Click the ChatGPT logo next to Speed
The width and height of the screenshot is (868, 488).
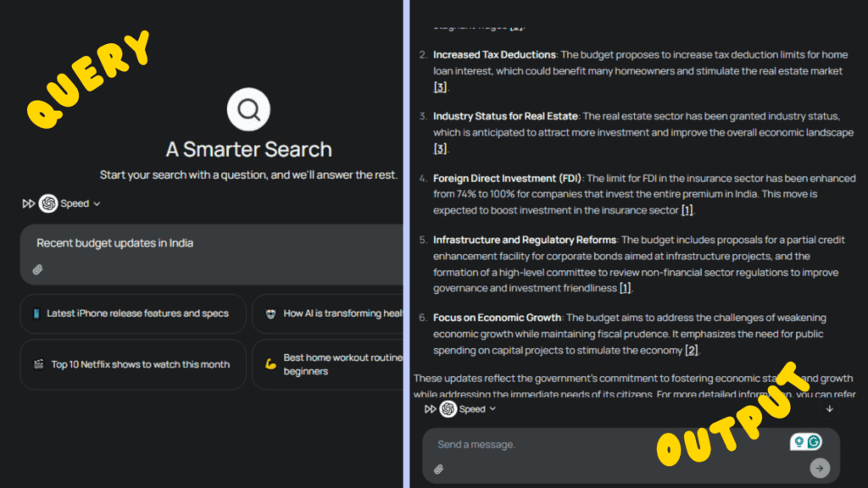point(47,203)
